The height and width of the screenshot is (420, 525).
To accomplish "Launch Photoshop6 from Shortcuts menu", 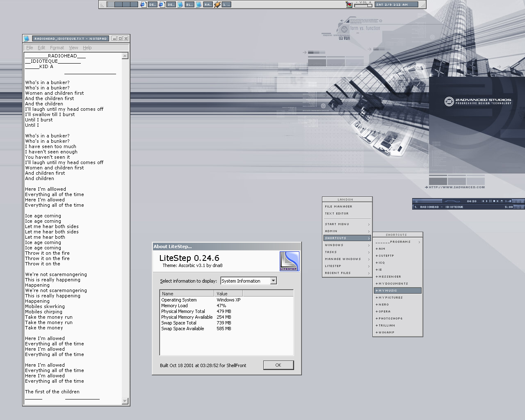I will (398, 319).
